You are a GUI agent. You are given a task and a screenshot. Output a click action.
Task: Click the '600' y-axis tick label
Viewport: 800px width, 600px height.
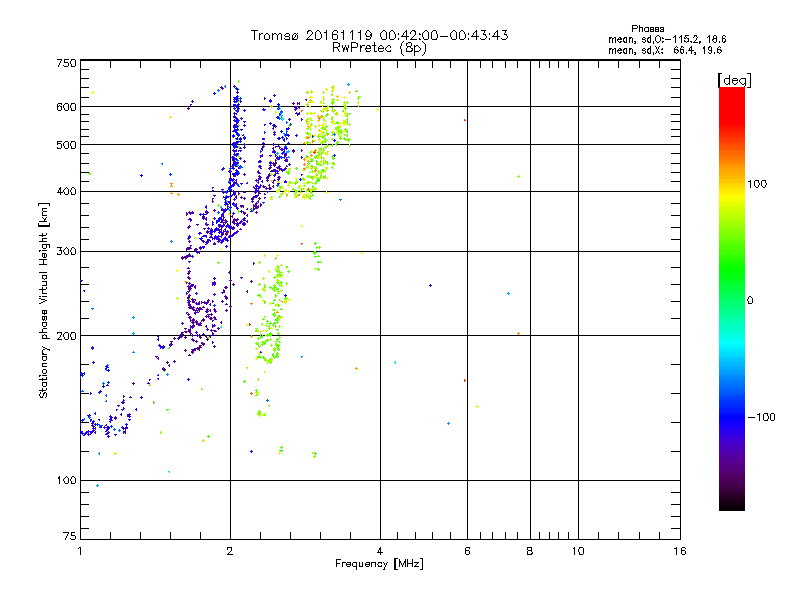point(66,107)
